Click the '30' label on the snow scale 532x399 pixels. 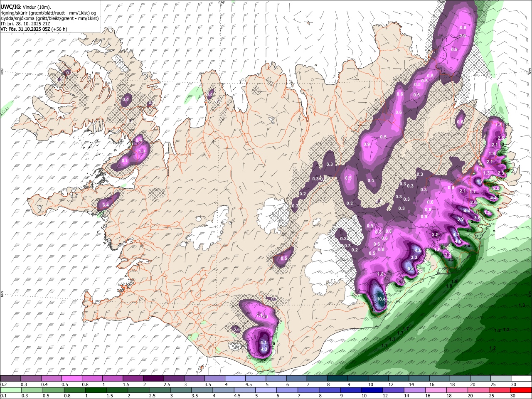pyautogui.click(x=513, y=384)
